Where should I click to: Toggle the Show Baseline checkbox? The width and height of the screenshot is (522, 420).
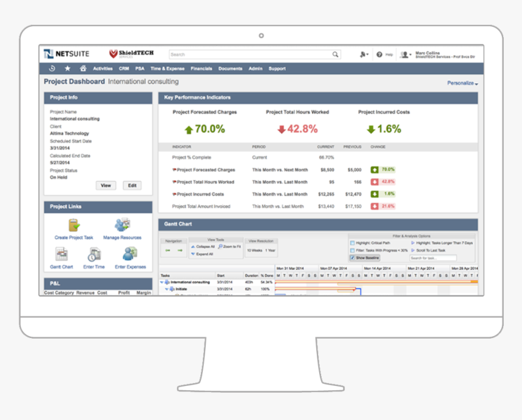pos(352,258)
